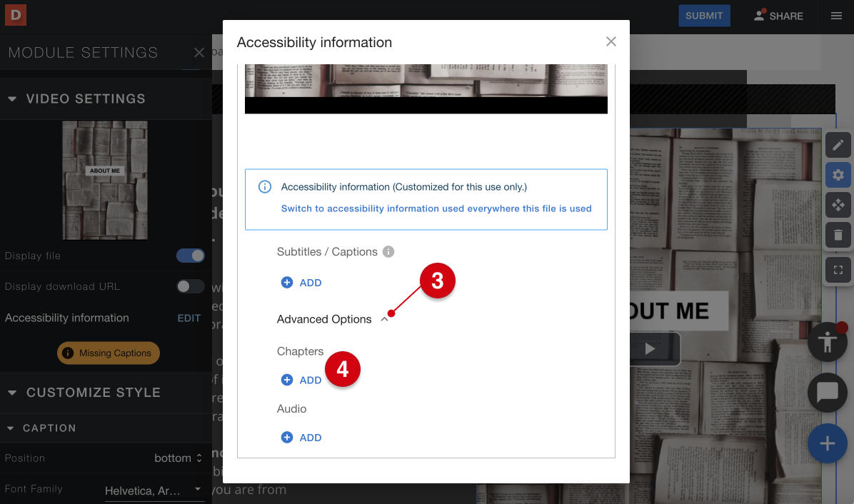Screen dimensions: 854x504
Task: Open the accessibility checker figure button
Action: tap(828, 342)
